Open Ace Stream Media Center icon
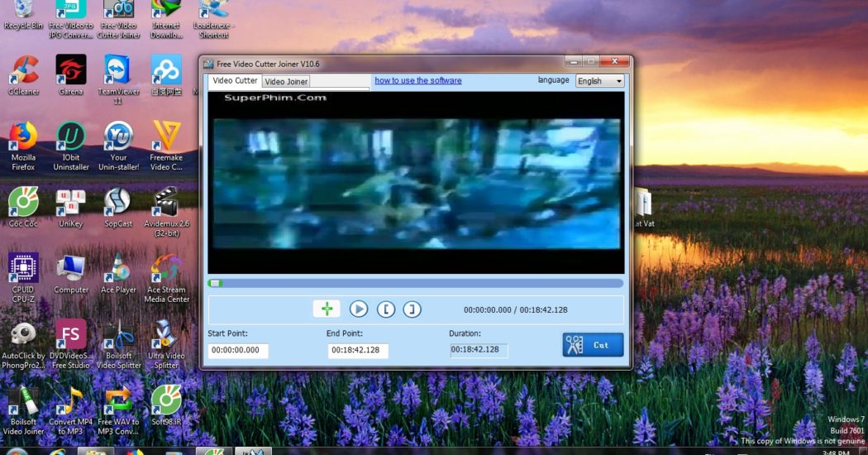This screenshot has height=455, width=868. [167, 278]
